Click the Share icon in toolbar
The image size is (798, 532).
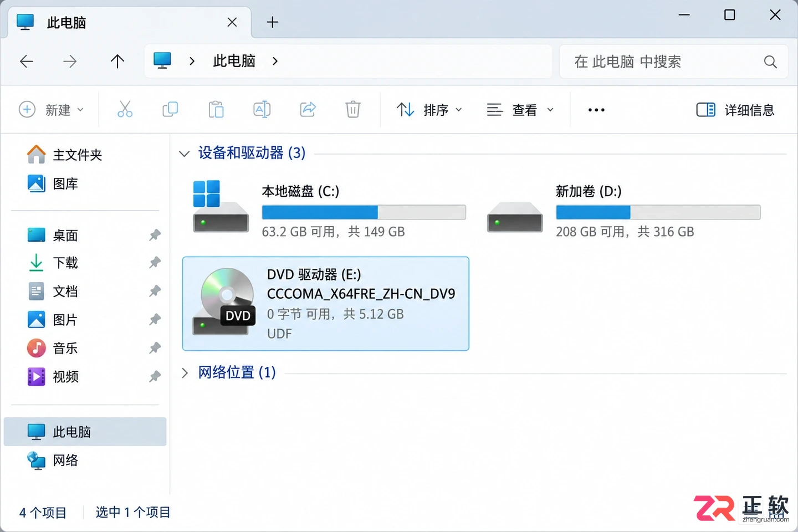coord(308,109)
